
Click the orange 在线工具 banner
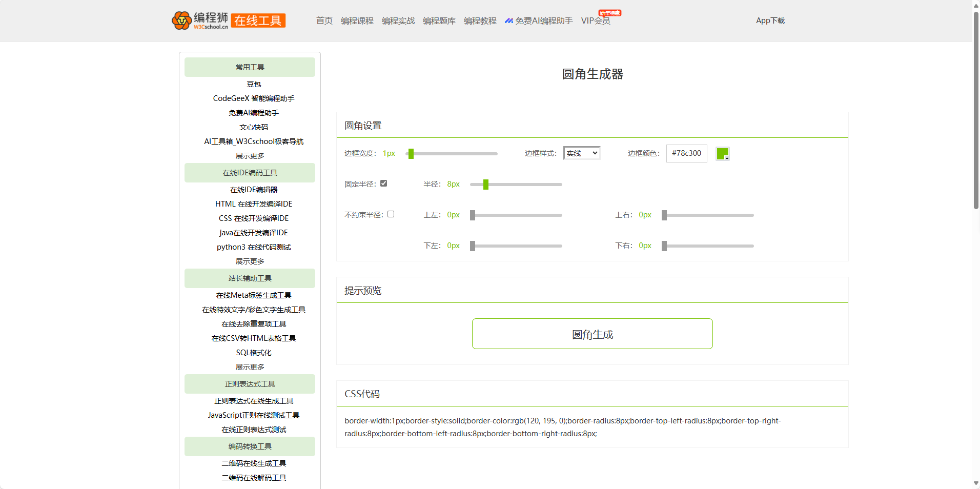pyautogui.click(x=258, y=21)
